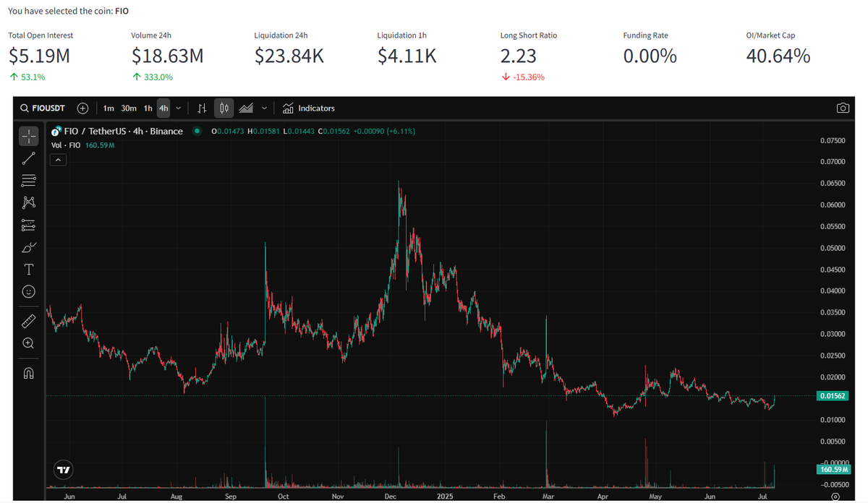This screenshot has width=868, height=503.
Task: Add a symbol to compare with the plus icon
Action: tap(83, 108)
